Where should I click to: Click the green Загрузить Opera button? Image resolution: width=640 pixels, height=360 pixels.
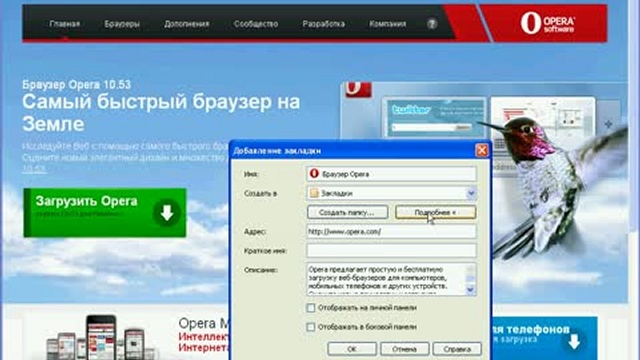tap(105, 213)
